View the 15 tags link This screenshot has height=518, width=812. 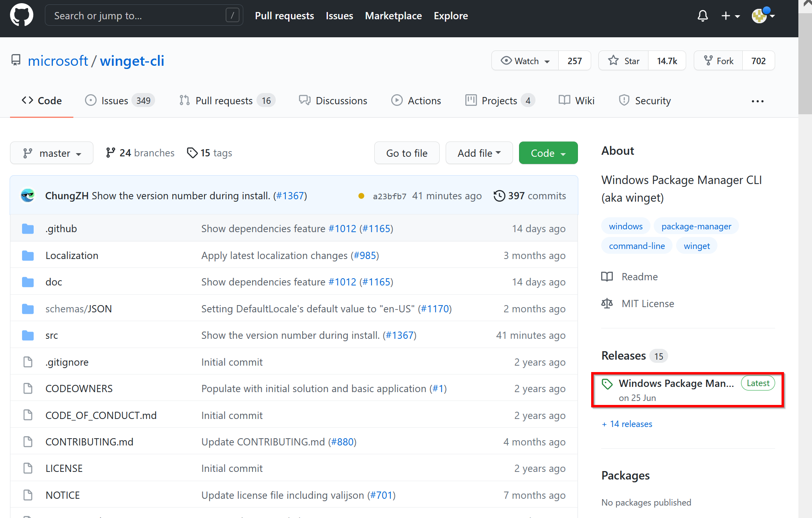210,153
